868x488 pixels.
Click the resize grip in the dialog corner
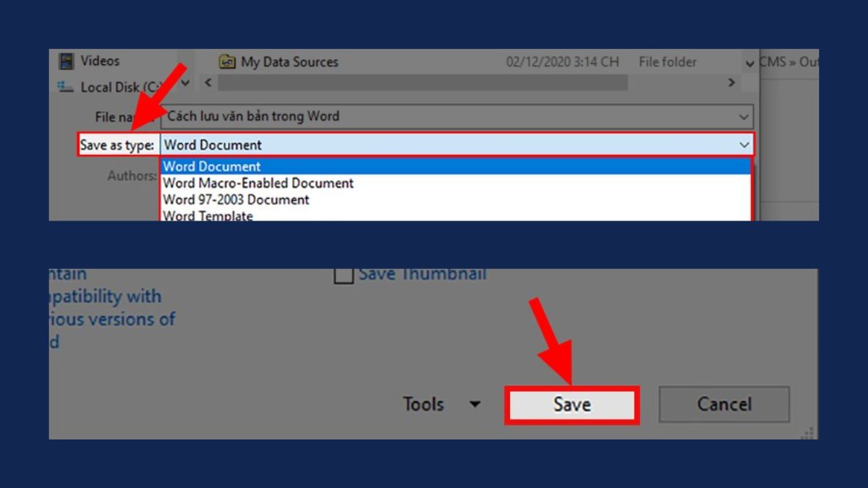point(809,432)
